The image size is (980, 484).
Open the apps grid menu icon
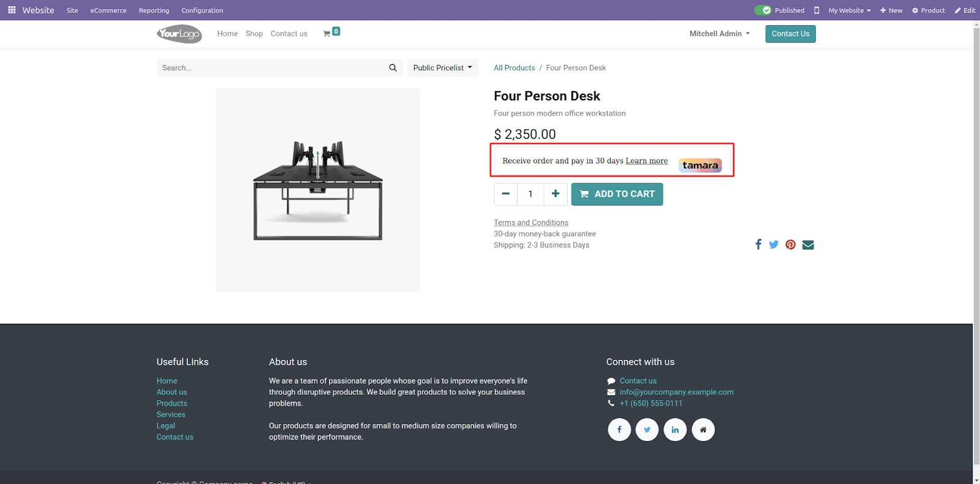click(x=12, y=10)
